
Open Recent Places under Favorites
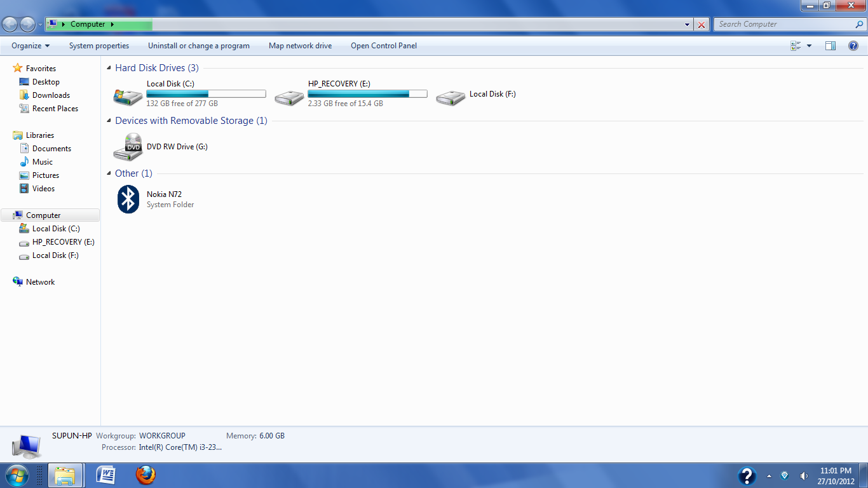pos(55,109)
